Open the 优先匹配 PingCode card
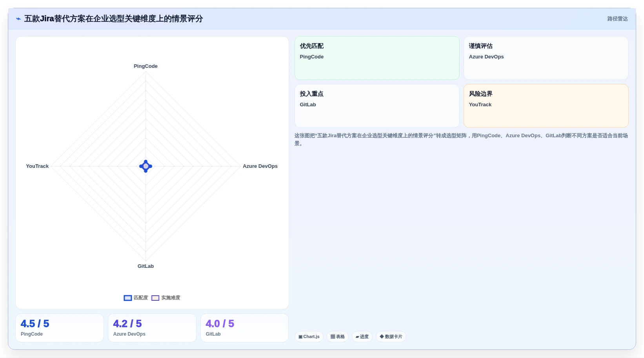 point(377,58)
